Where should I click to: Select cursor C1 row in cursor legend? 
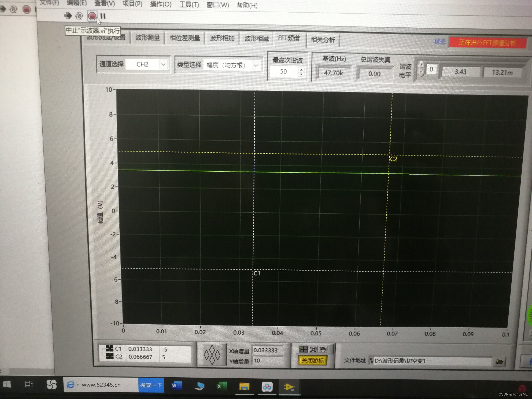[118, 349]
